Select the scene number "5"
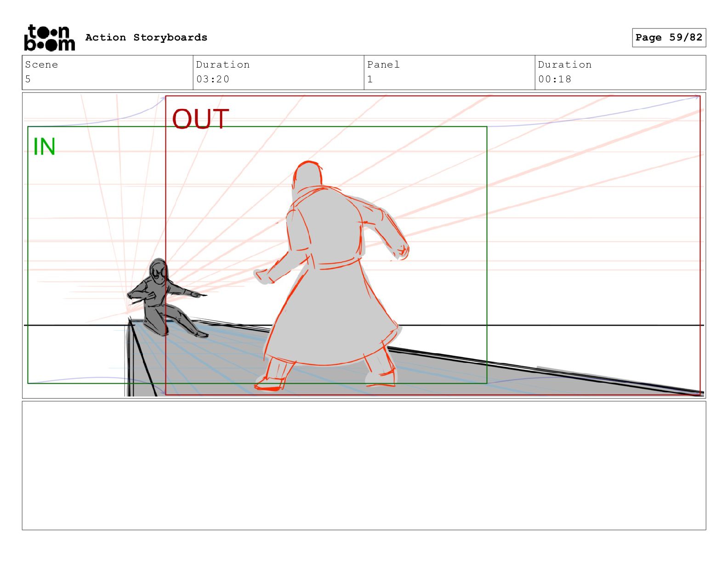This screenshot has height=563, width=728. [28, 79]
